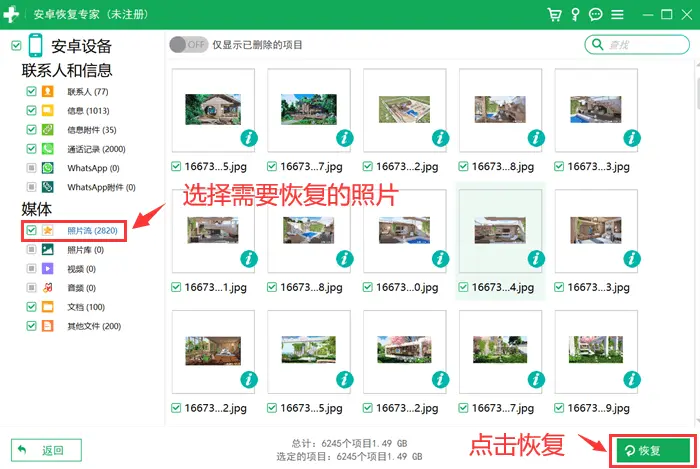The image size is (700, 469).
Task: Tick the 视频 (0) checkbox
Action: click(x=31, y=269)
